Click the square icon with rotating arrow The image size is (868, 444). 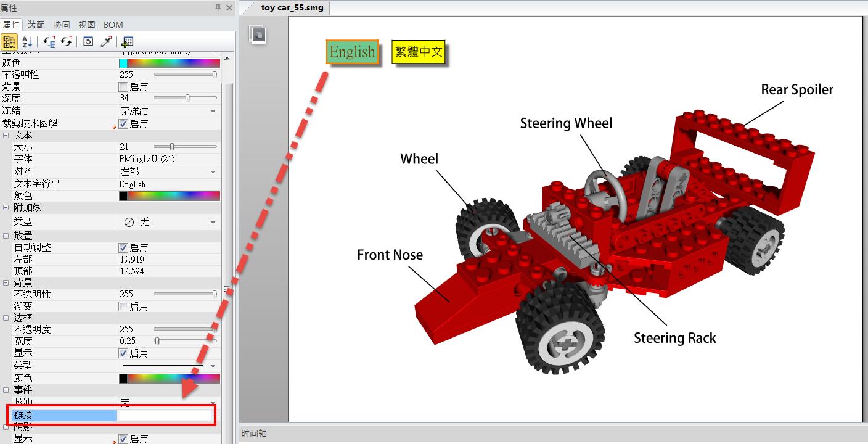(x=88, y=42)
